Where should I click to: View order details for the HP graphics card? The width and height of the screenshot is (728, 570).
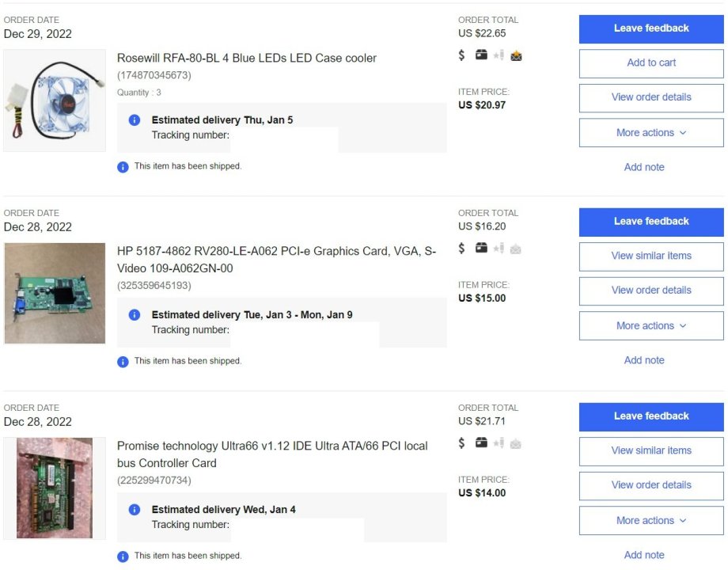(x=651, y=291)
